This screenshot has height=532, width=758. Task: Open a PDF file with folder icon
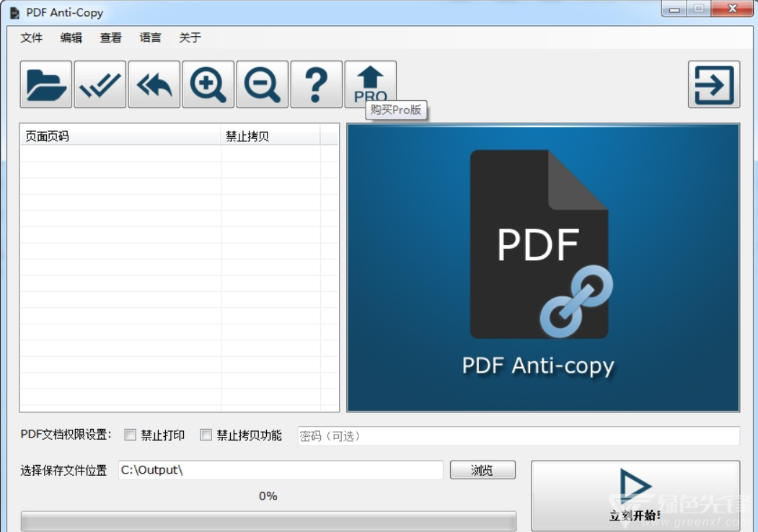click(x=46, y=84)
